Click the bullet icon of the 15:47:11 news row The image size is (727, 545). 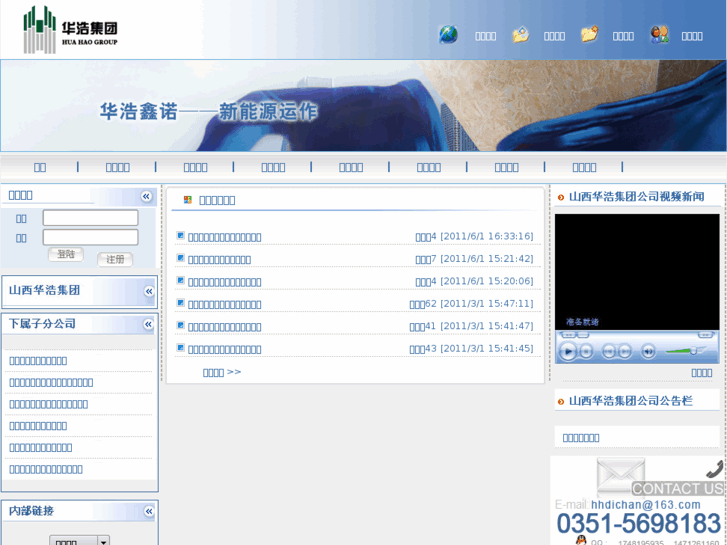(180, 303)
